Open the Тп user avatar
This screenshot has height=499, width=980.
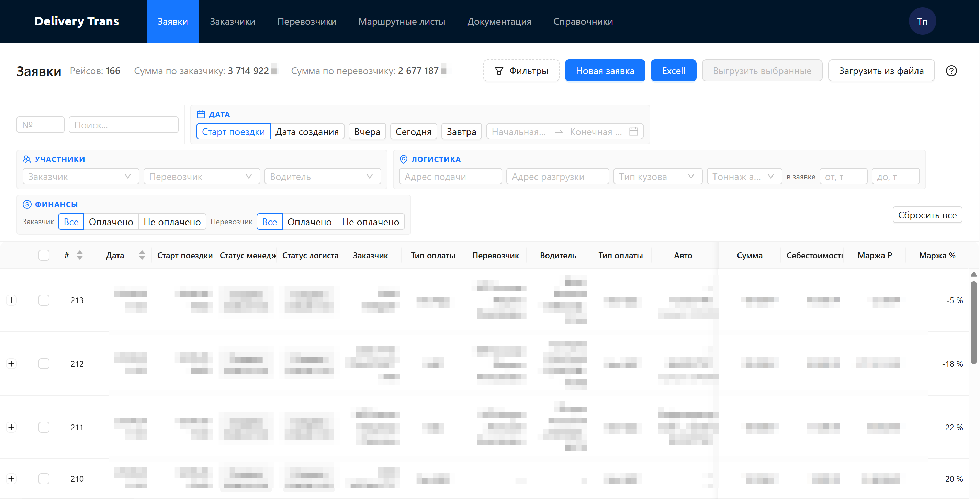[x=922, y=21]
